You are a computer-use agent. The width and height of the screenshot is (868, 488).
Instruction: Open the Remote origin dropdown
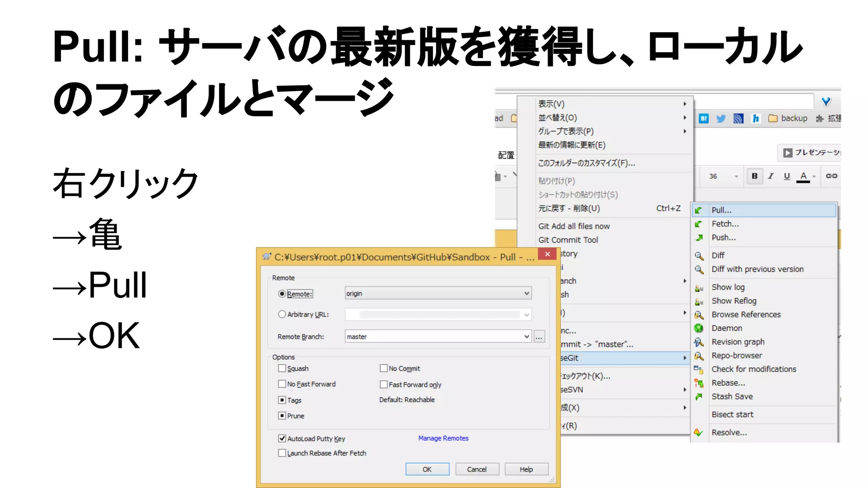438,293
